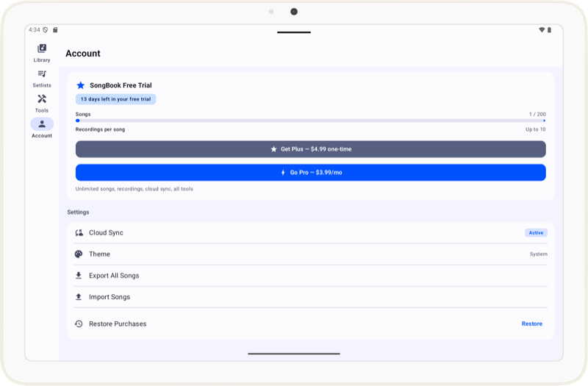Tap the blue Restore link
Screen dimensions: 588x386
531,324
